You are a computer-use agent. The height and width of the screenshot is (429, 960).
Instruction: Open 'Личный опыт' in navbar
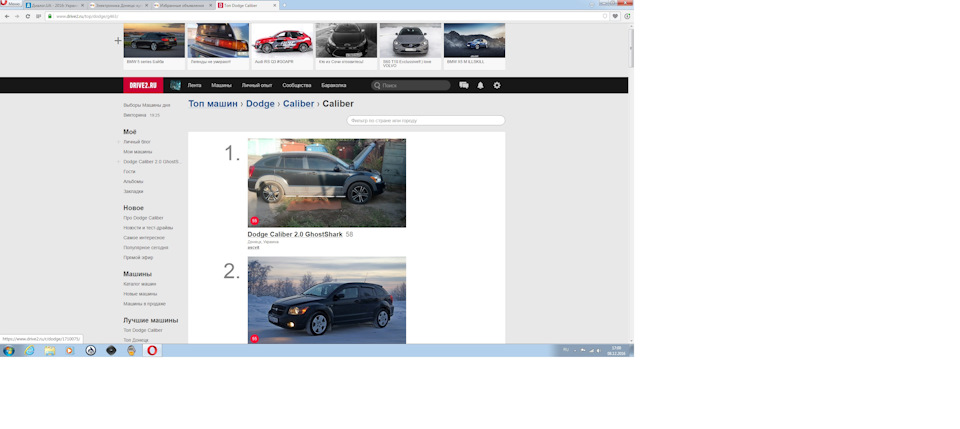pos(257,86)
